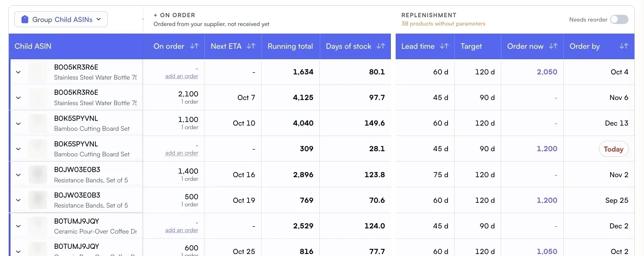Open the product thumbnail in the 2,896 running total row

click(38, 175)
